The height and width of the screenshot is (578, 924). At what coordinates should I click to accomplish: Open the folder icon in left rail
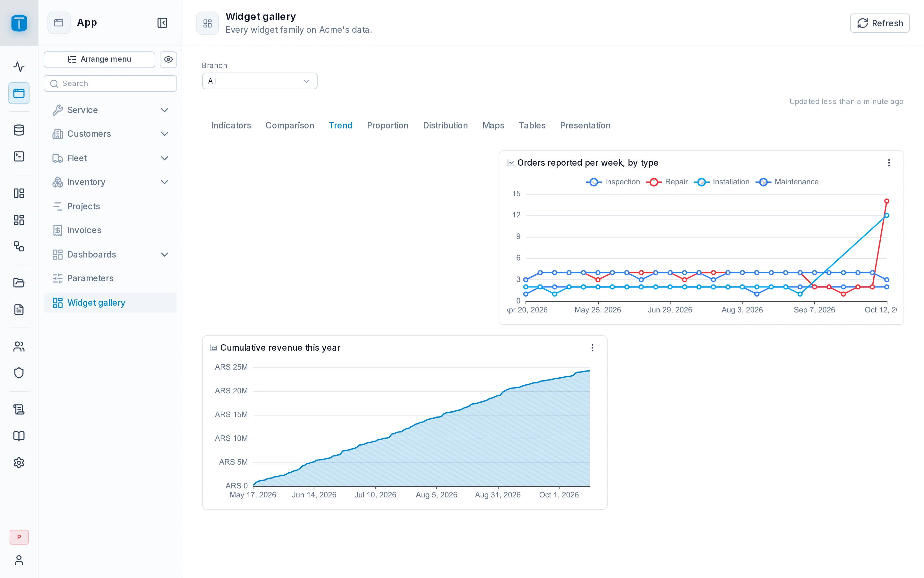(19, 283)
